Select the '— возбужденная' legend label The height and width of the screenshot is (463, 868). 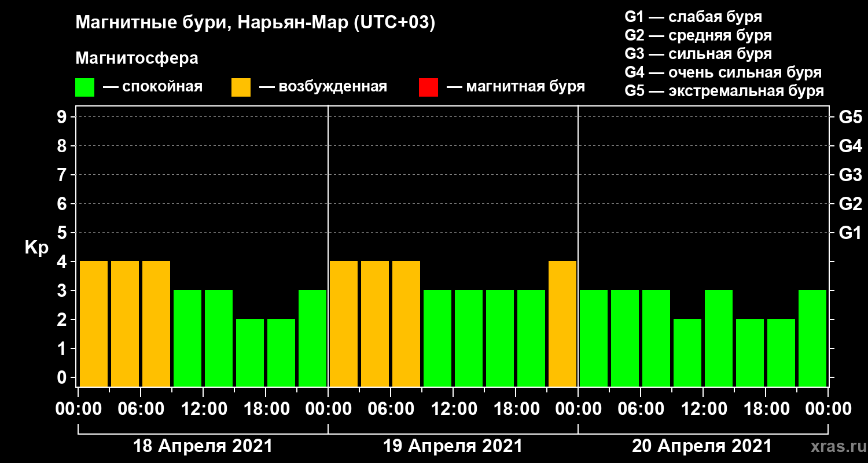point(323,87)
